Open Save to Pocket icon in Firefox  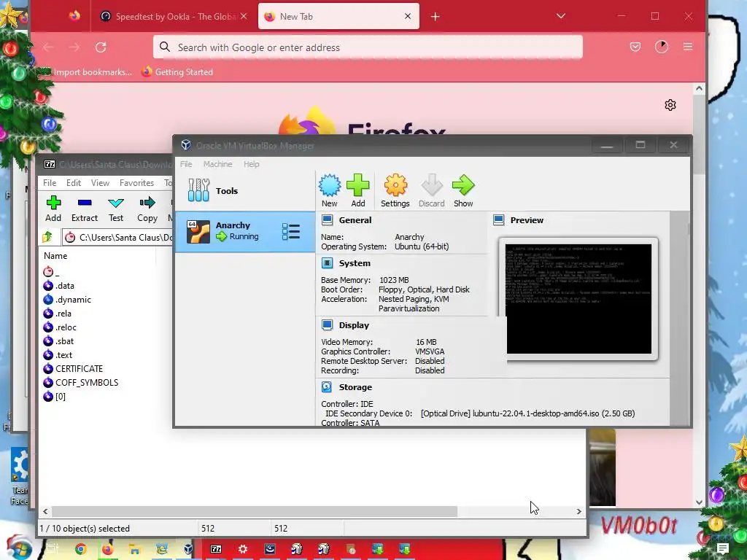(635, 47)
